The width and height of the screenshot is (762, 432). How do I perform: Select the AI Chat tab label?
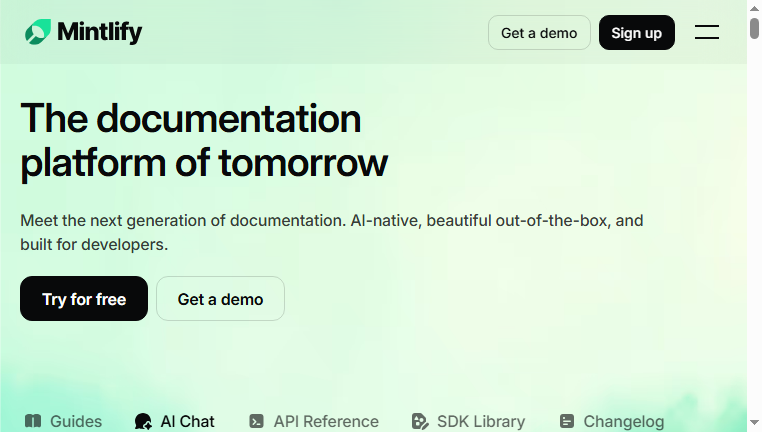(188, 421)
